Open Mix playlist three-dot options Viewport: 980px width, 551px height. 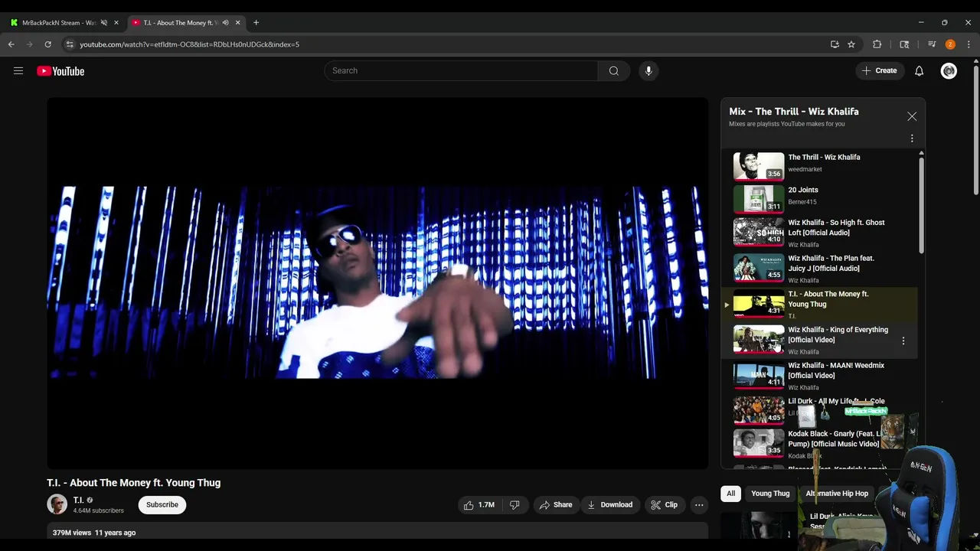tap(912, 139)
